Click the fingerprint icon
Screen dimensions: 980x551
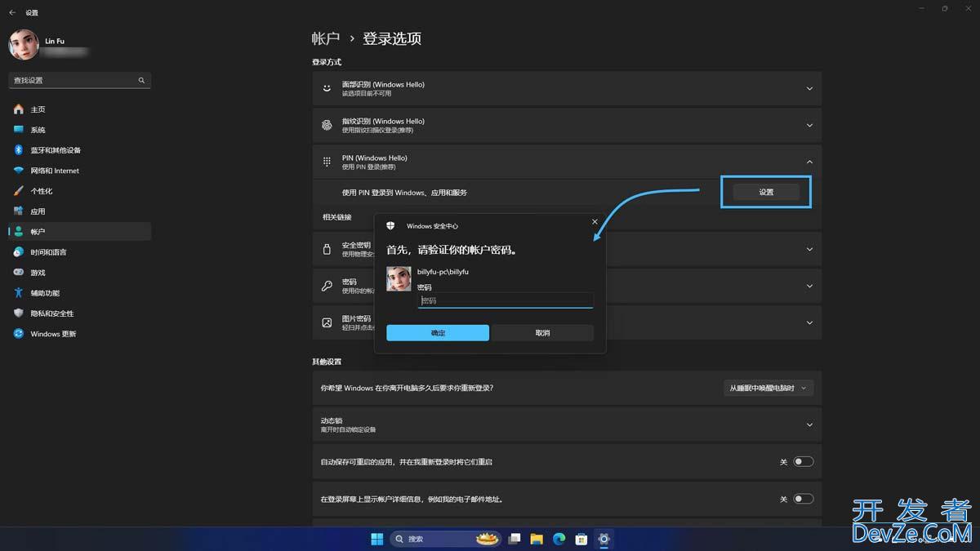pos(327,125)
